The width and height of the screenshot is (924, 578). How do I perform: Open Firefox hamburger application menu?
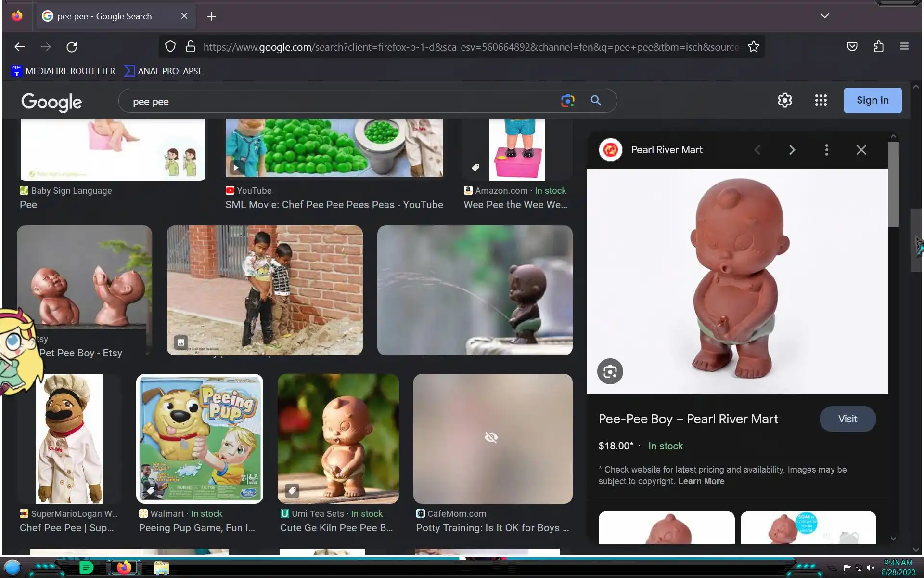click(904, 47)
